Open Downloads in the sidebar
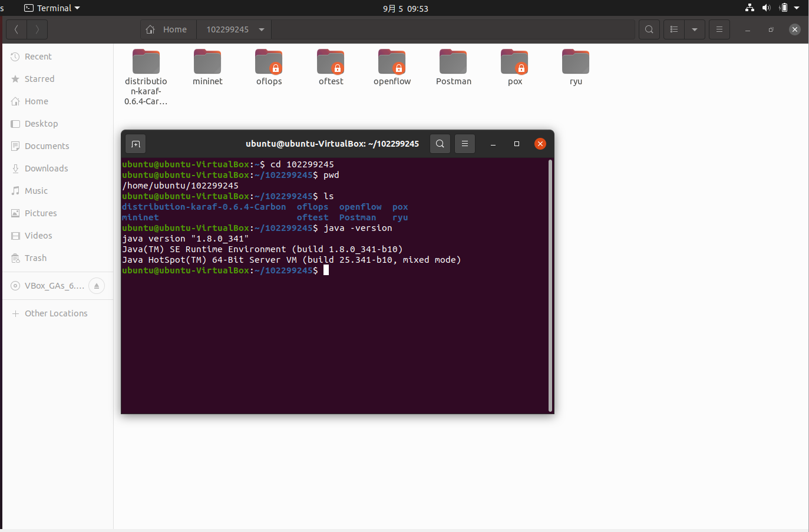This screenshot has height=532, width=809. pos(58,168)
